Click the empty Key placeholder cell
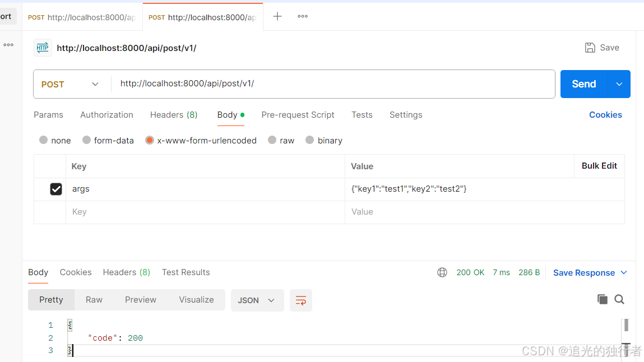 pos(205,212)
